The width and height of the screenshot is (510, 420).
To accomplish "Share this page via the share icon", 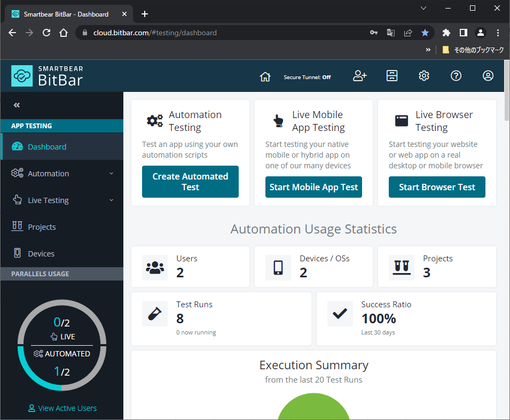I will click(408, 33).
